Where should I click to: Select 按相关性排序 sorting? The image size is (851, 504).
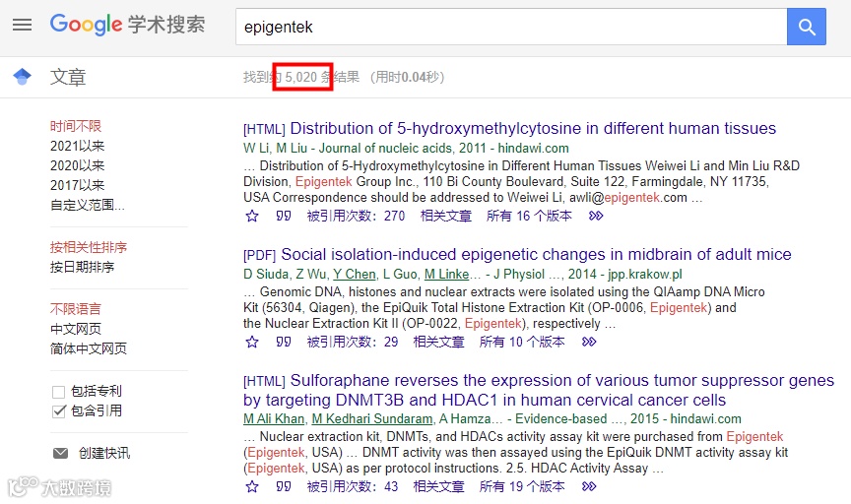click(89, 247)
